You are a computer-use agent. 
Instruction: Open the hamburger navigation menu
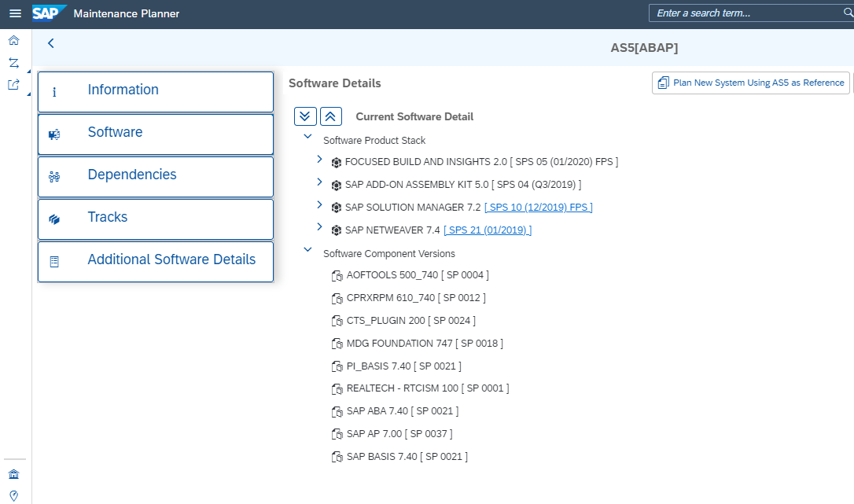(x=15, y=13)
